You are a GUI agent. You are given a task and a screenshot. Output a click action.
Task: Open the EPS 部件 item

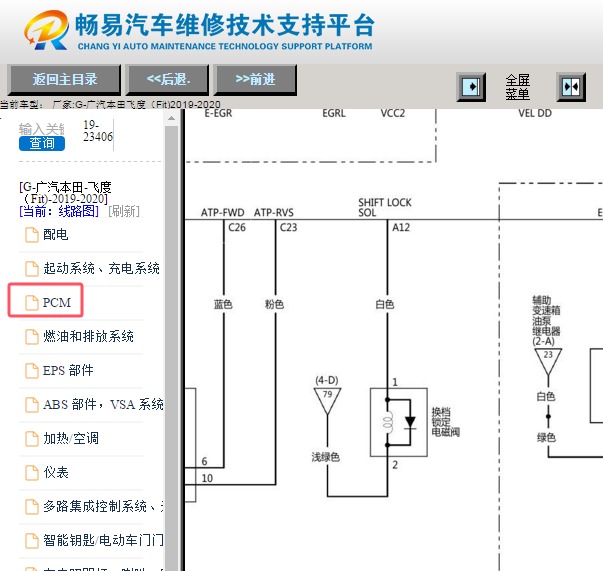click(68, 370)
